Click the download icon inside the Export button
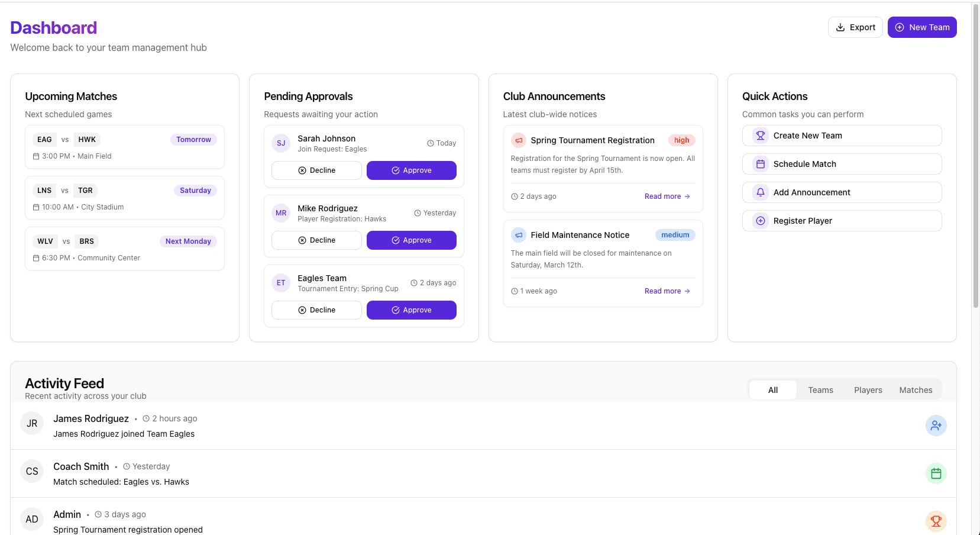980x535 pixels. pos(840,27)
